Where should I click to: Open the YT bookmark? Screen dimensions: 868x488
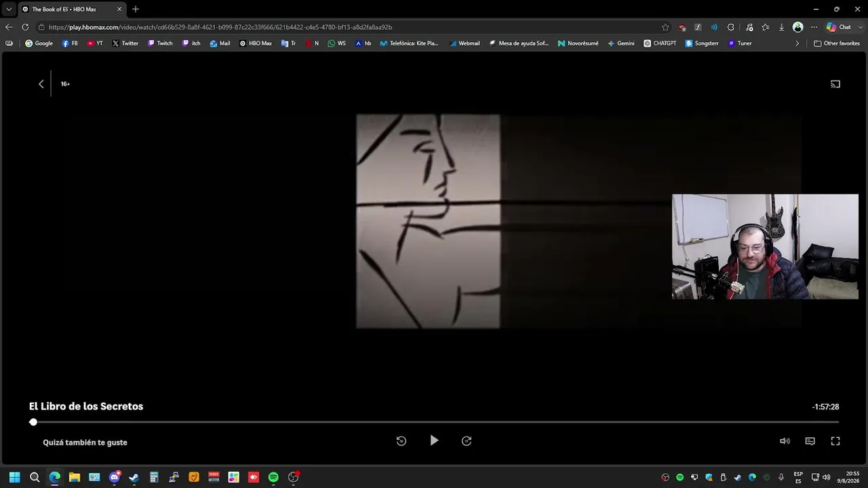tap(95, 43)
